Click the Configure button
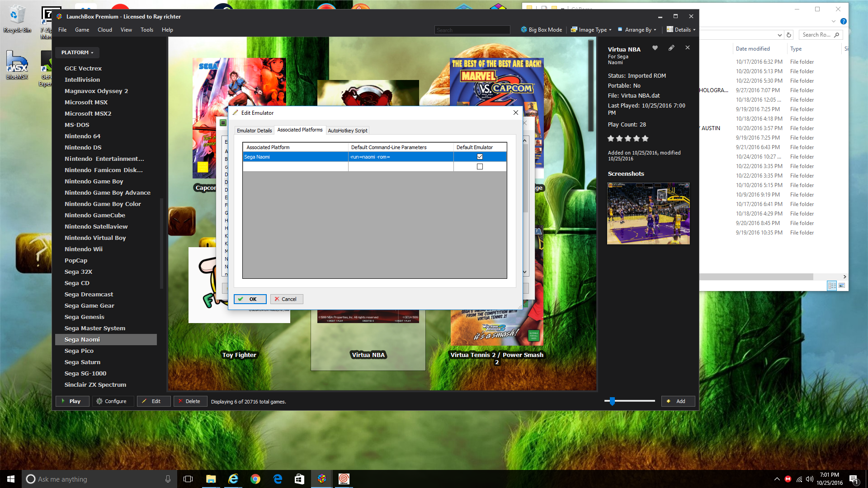This screenshot has width=868, height=488. click(113, 401)
